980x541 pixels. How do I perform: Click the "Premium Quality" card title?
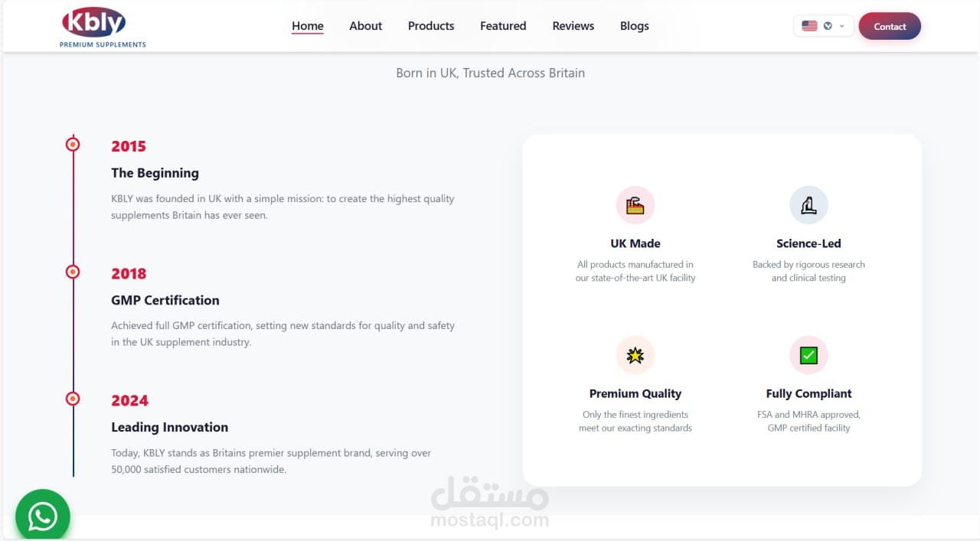(635, 393)
